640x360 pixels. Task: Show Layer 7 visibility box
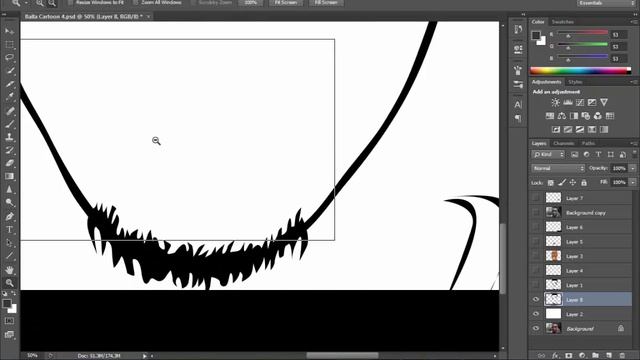536,198
